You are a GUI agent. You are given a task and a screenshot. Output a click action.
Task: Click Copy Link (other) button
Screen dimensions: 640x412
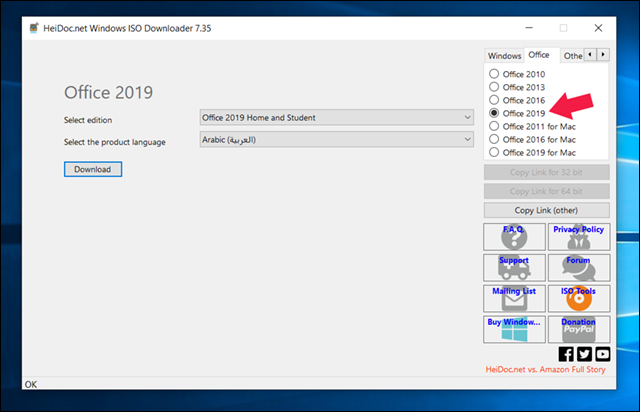[x=547, y=210]
